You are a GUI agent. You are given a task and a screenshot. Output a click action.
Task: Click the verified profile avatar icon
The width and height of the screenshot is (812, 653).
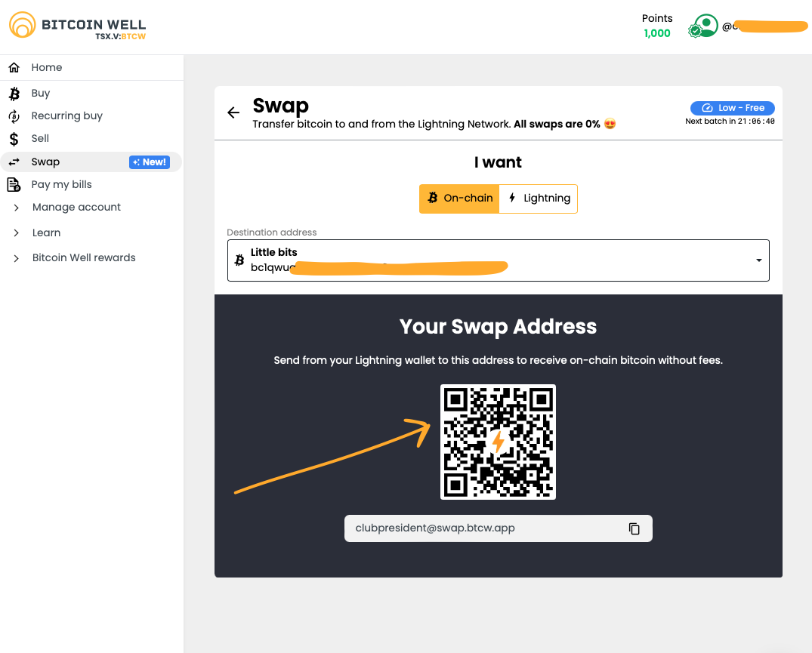pos(704,26)
